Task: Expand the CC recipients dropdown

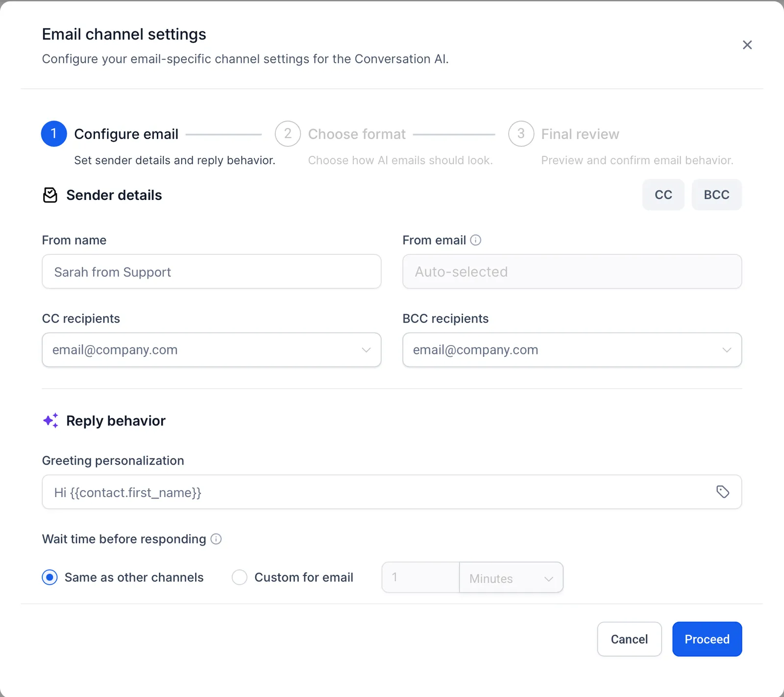Action: [x=212, y=350]
